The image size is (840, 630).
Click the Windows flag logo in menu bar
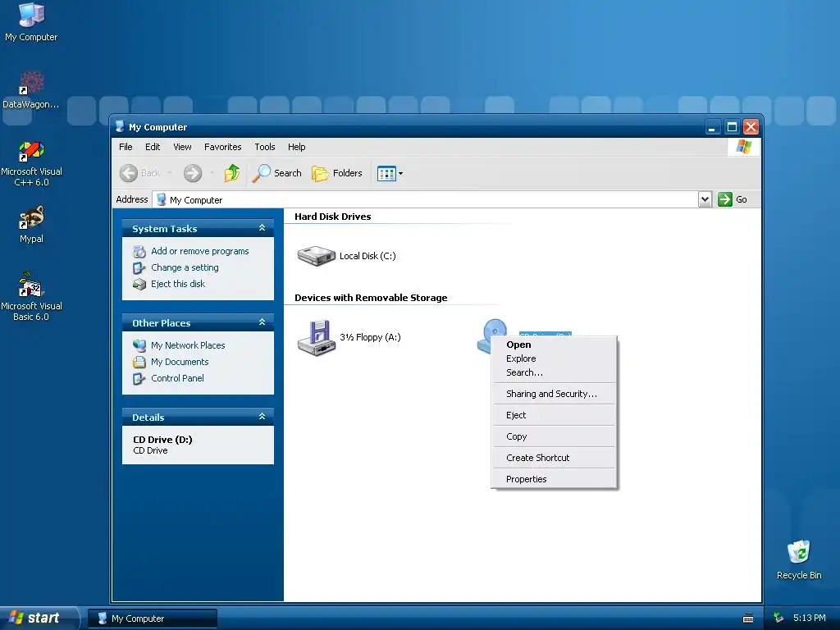pos(743,147)
